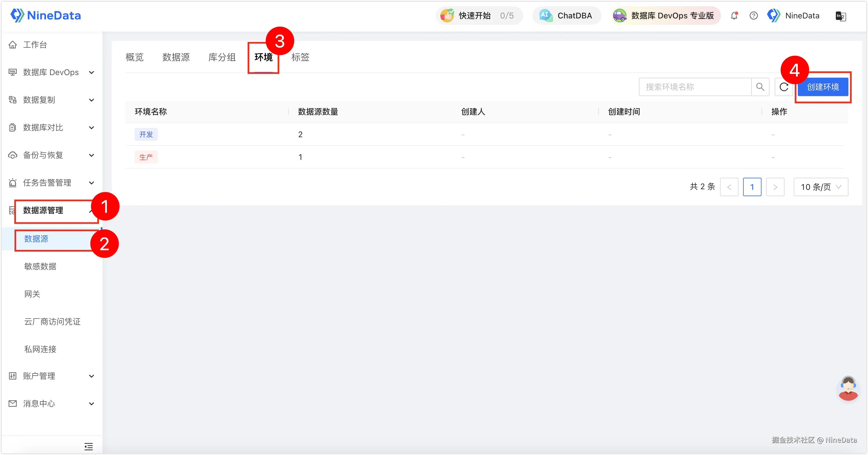Switch to the 标签 tab

[x=300, y=57]
